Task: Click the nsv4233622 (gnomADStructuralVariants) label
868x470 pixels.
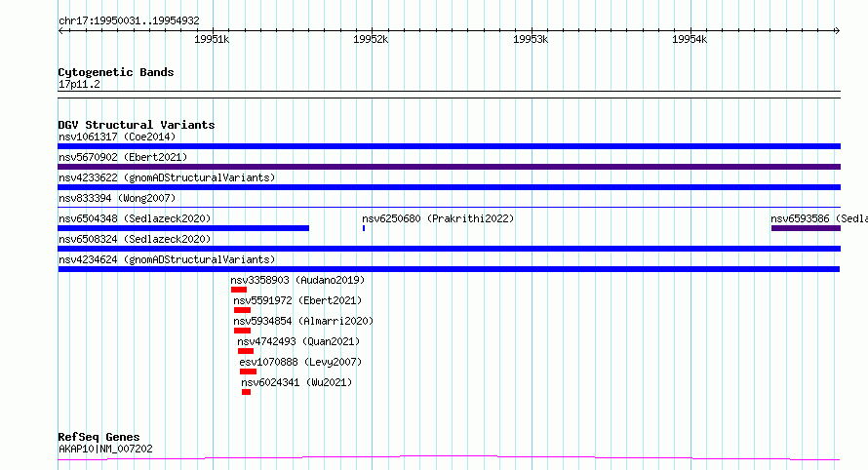Action: pos(167,177)
